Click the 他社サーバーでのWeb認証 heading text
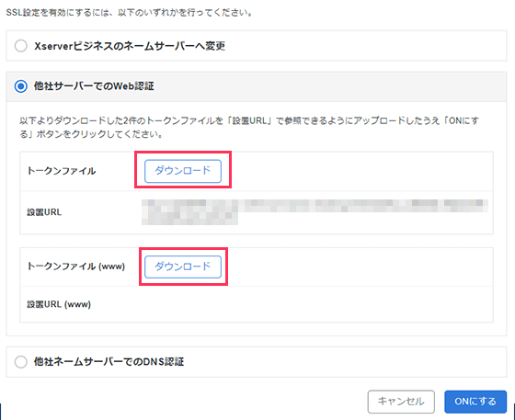 click(x=94, y=86)
